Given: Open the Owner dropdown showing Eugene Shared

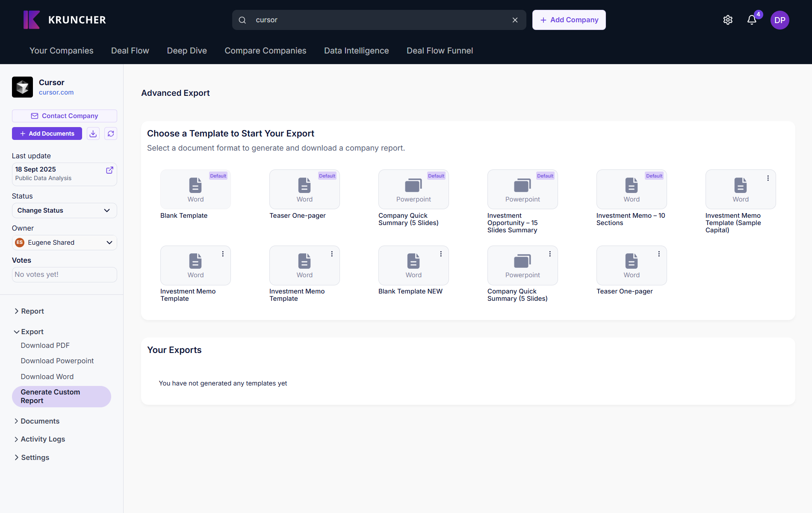Looking at the screenshot, I should pyautogui.click(x=64, y=243).
